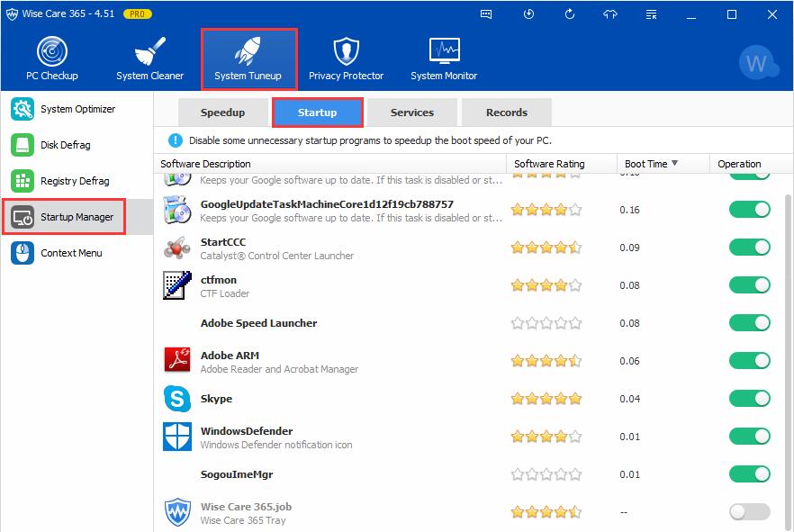Click the Startup Manager sidebar icon

(x=23, y=217)
